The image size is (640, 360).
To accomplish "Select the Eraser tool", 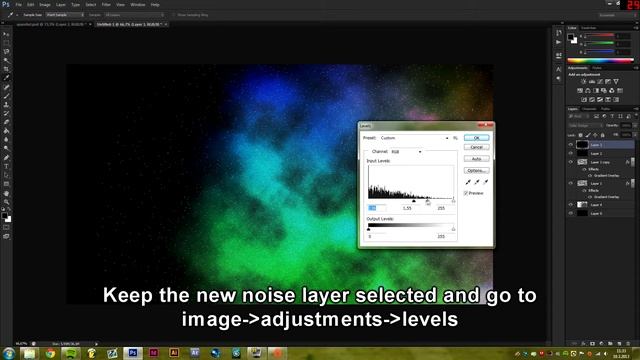I will [6, 122].
